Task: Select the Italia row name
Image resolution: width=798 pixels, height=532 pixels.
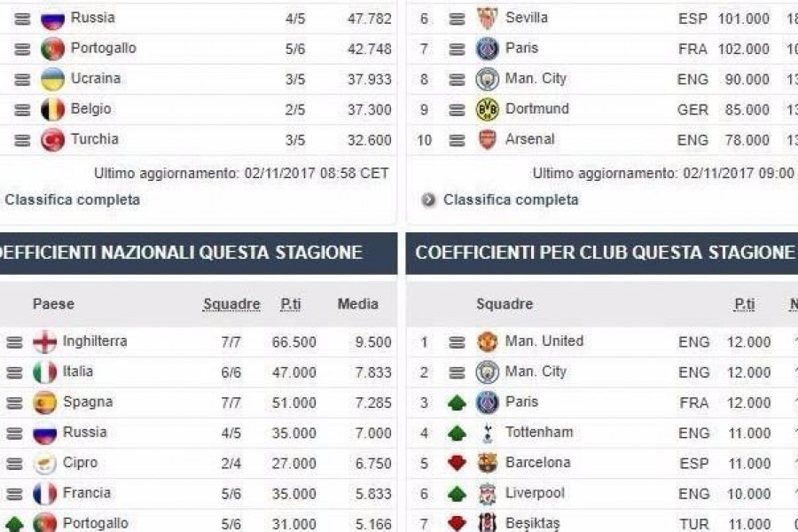Action: click(77, 372)
